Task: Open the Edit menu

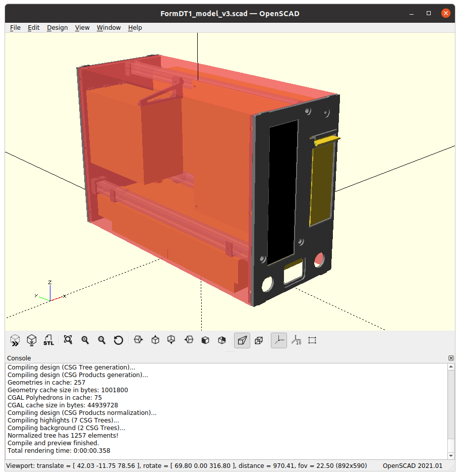Action: [x=34, y=28]
